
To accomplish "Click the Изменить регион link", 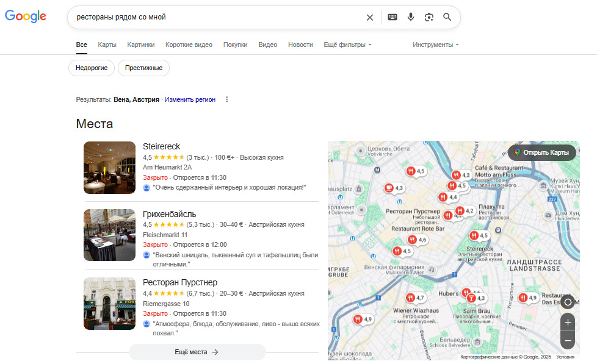I will pos(190,99).
